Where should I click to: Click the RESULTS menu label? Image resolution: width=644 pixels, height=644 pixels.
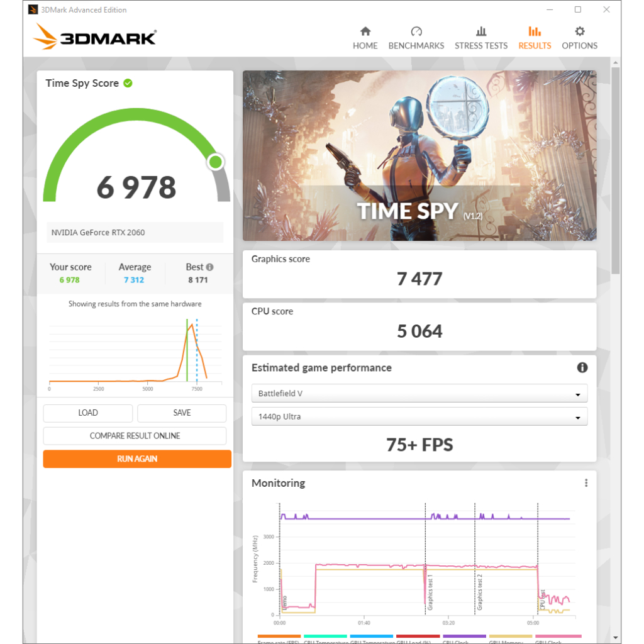tap(535, 45)
